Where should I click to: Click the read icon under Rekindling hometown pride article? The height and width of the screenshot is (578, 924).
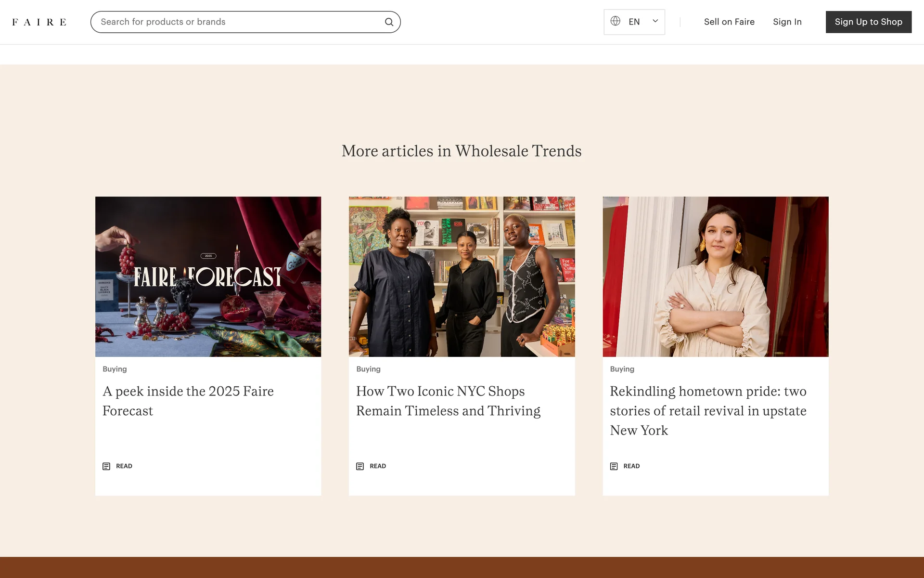614,466
